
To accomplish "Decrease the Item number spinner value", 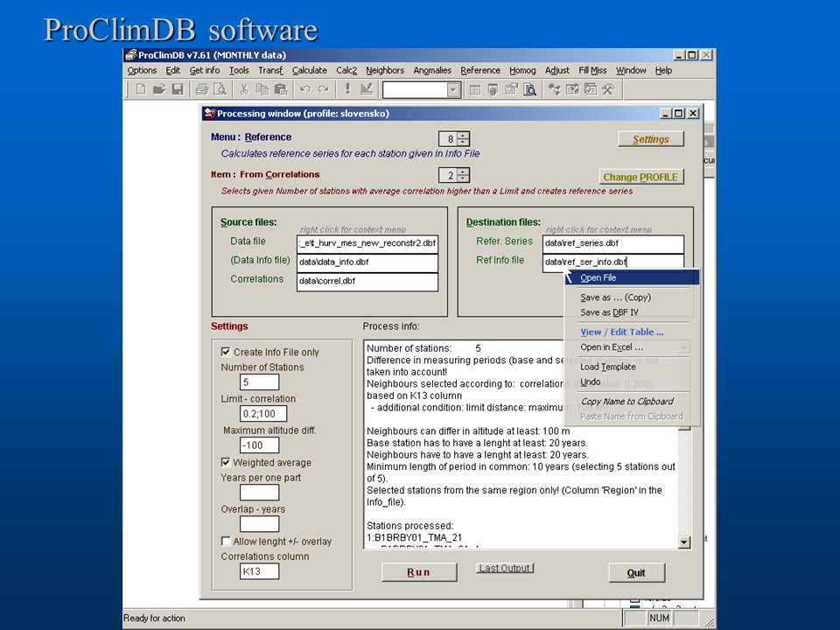I will pos(464,178).
